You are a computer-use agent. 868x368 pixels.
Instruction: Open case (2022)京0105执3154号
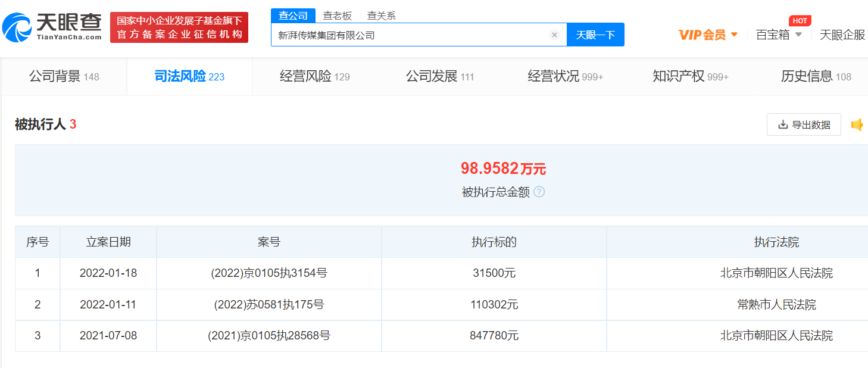(268, 273)
